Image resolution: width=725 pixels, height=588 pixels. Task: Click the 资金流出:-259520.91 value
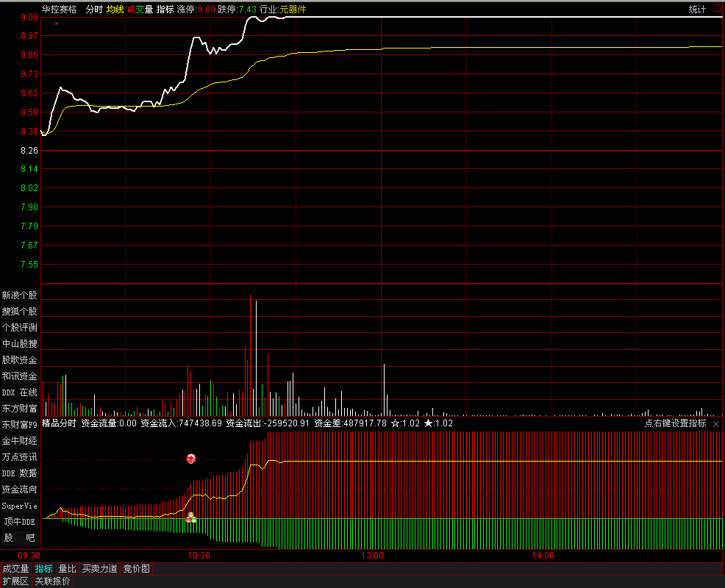268,423
